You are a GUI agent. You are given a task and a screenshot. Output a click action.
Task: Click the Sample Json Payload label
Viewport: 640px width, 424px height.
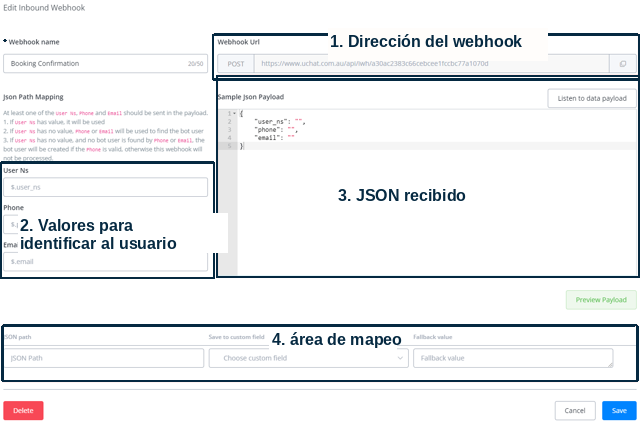click(251, 97)
